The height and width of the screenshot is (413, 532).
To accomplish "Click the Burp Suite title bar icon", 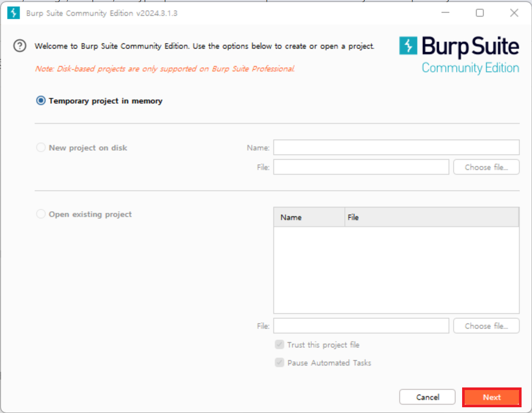I will 14,13.
